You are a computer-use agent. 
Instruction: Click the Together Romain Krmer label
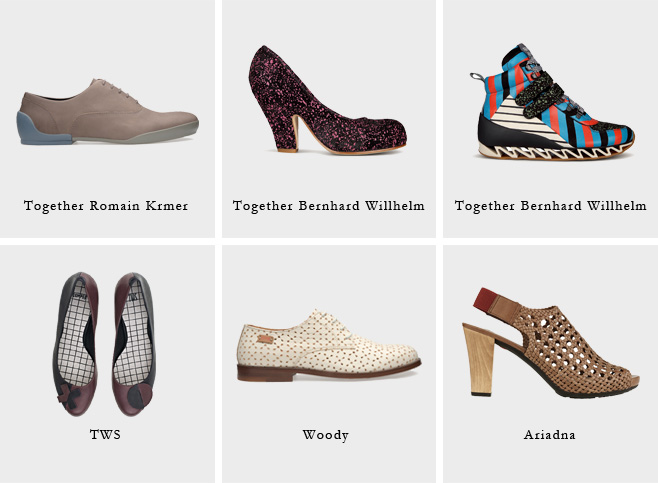106,206
